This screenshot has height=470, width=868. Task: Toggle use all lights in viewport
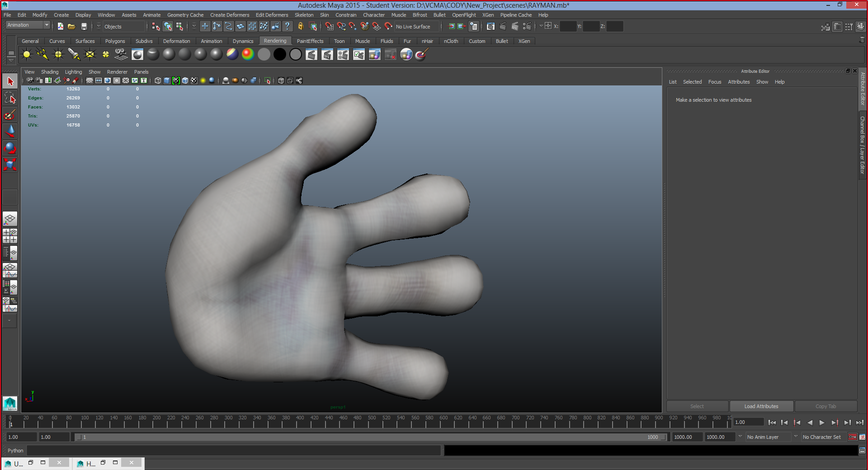coord(203,80)
